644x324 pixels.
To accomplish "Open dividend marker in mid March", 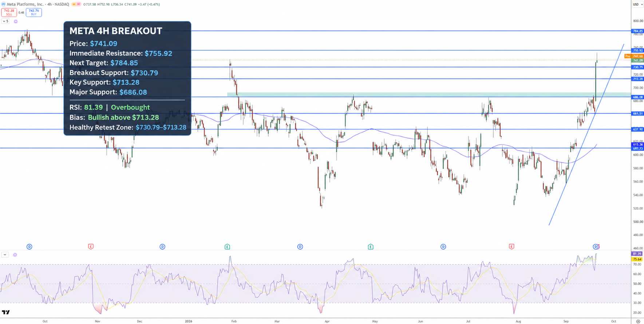I will click(x=300, y=247).
